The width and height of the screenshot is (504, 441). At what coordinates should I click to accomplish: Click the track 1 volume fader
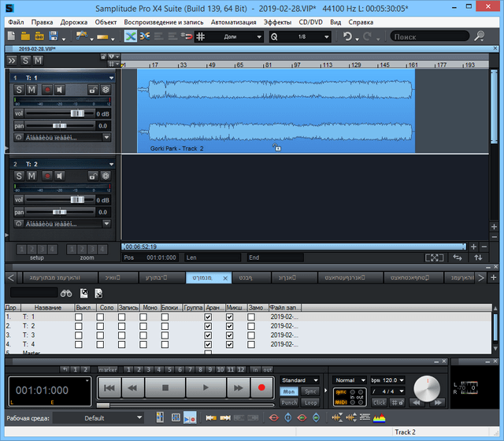pyautogui.click(x=76, y=113)
